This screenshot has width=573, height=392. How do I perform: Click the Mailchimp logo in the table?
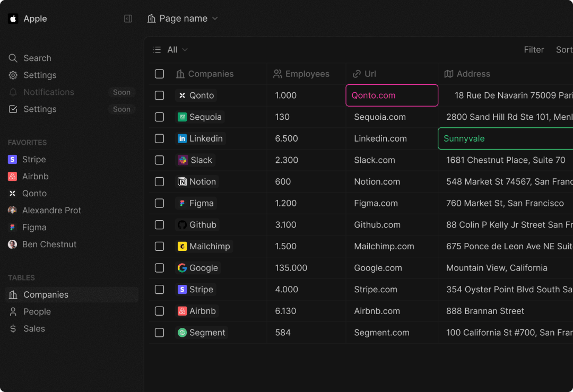(x=182, y=246)
